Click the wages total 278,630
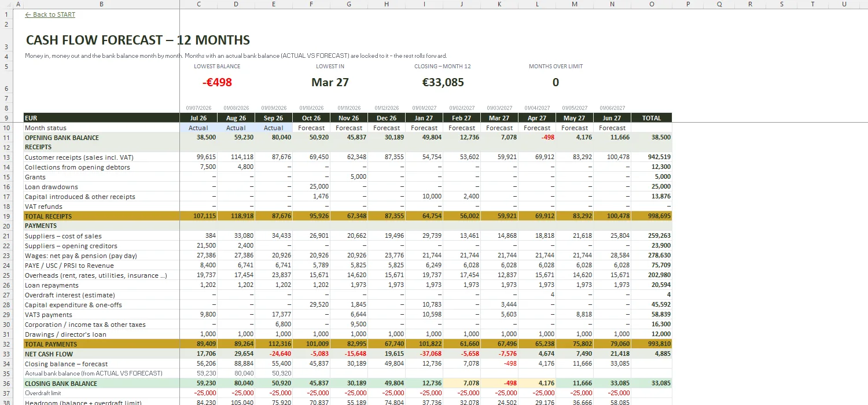 coord(659,256)
